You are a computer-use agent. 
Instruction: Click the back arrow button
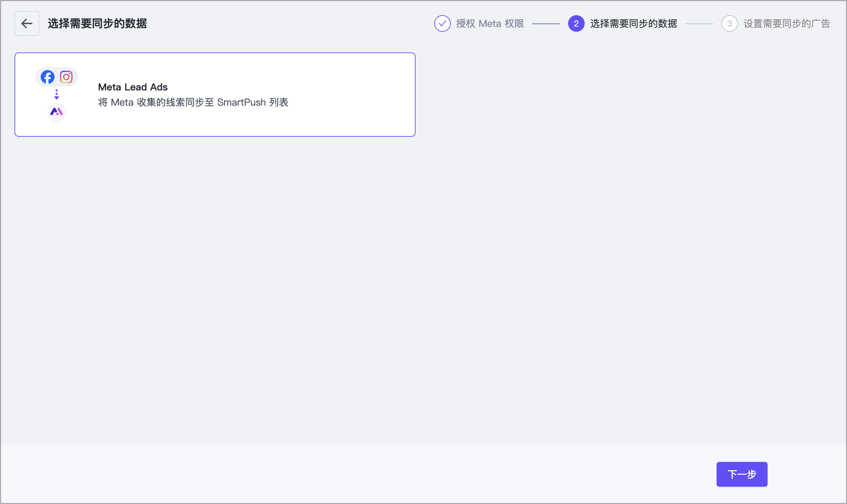[x=27, y=23]
